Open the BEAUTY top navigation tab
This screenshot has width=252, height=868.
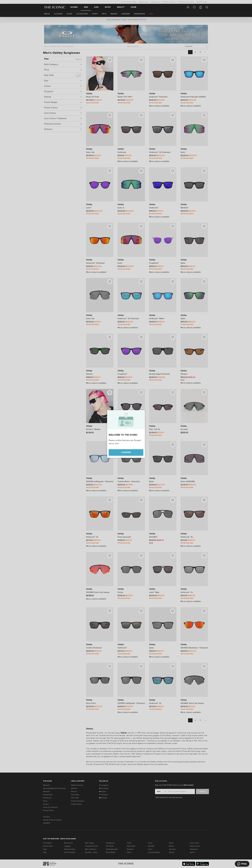coord(121,7)
